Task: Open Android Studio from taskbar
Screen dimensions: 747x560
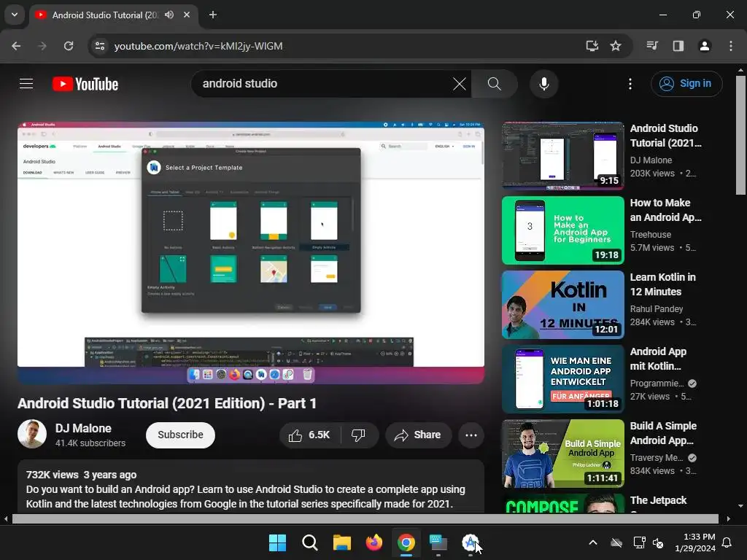Action: 471,542
